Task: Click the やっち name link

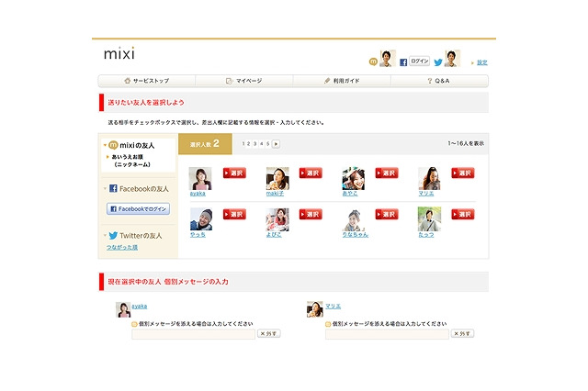Action: 198,235
